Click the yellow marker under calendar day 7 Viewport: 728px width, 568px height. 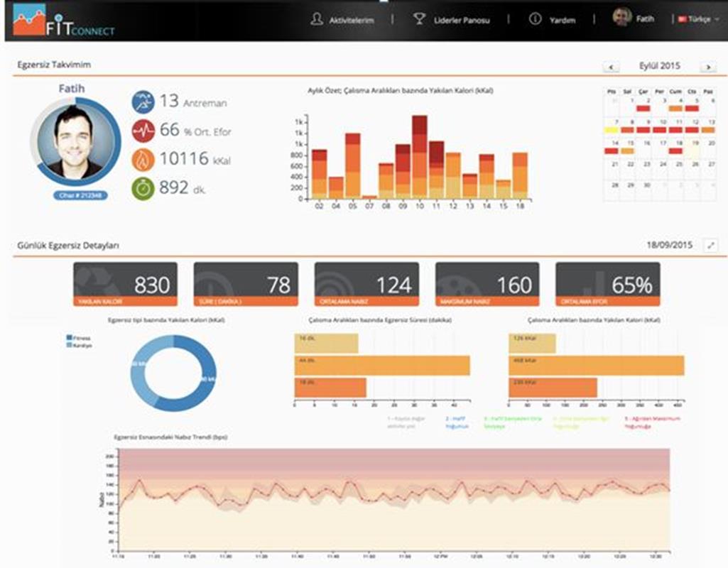(611, 131)
